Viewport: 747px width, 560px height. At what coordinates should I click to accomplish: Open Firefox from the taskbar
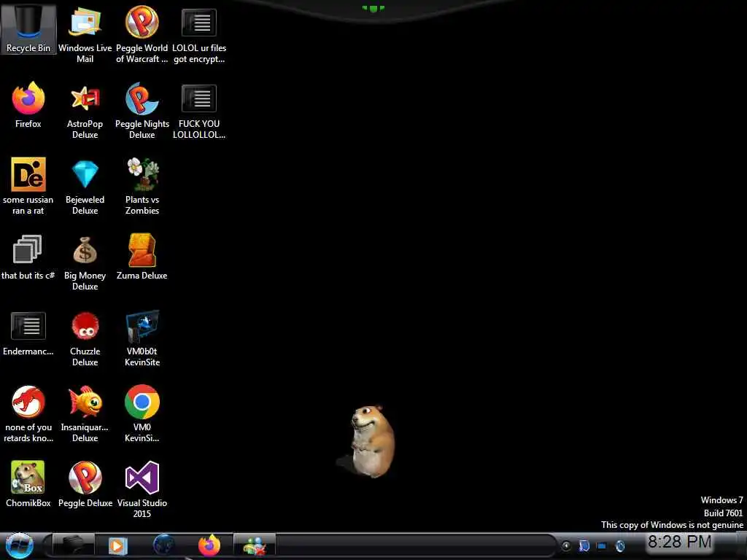point(209,545)
